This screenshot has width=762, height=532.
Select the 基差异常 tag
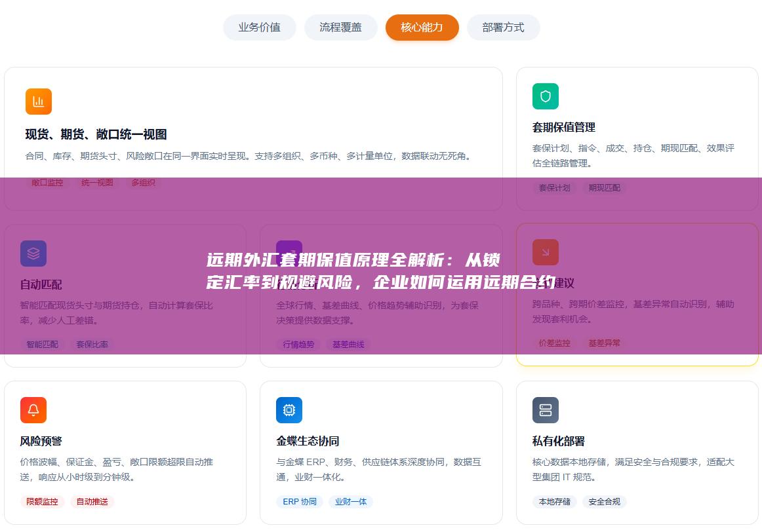pyautogui.click(x=604, y=343)
